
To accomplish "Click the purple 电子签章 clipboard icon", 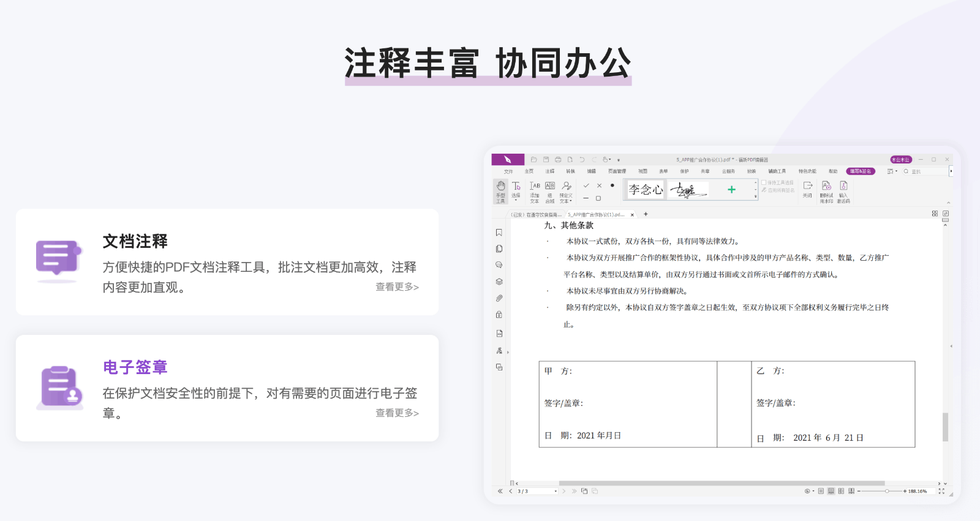I will [59, 387].
